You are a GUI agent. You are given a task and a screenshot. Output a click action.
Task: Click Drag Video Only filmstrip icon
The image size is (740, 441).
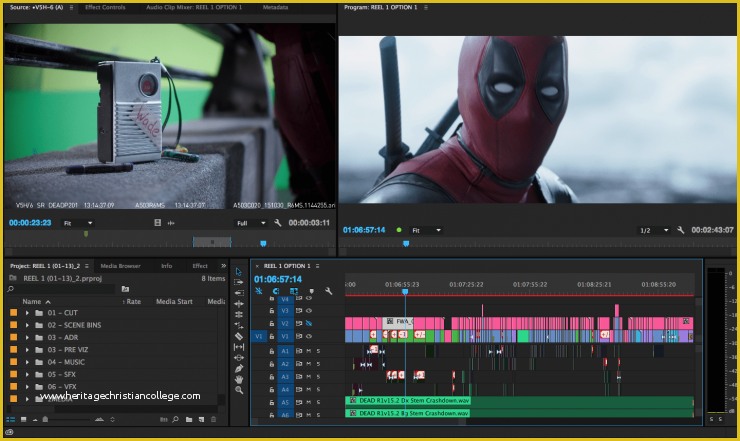point(158,223)
